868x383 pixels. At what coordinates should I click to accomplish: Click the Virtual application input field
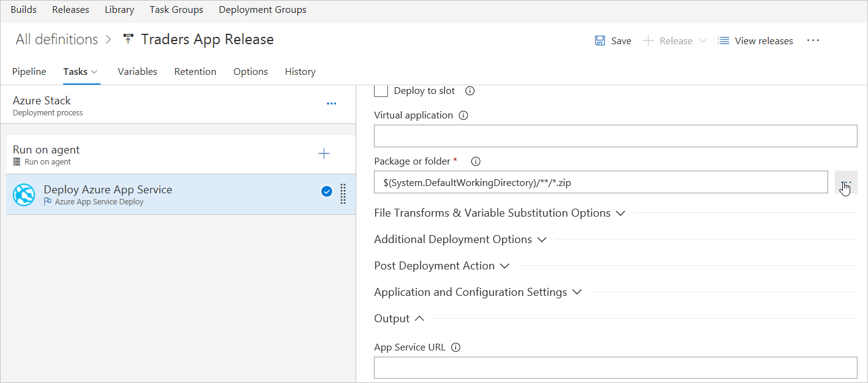(615, 136)
